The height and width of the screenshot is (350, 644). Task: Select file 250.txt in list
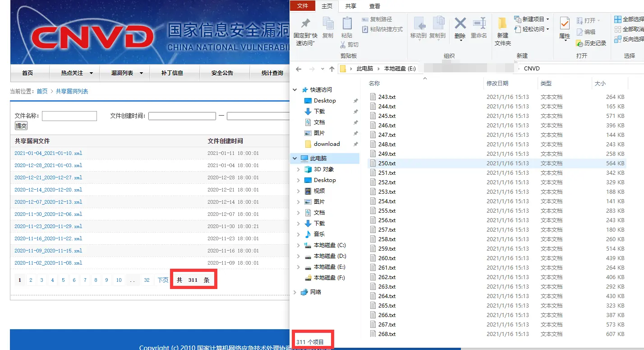(x=497, y=163)
